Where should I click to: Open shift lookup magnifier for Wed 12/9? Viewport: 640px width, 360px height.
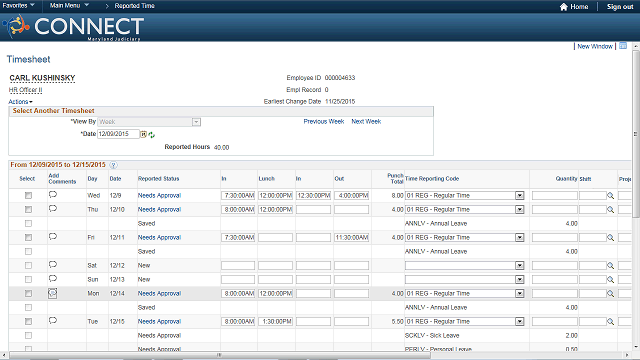click(611, 196)
